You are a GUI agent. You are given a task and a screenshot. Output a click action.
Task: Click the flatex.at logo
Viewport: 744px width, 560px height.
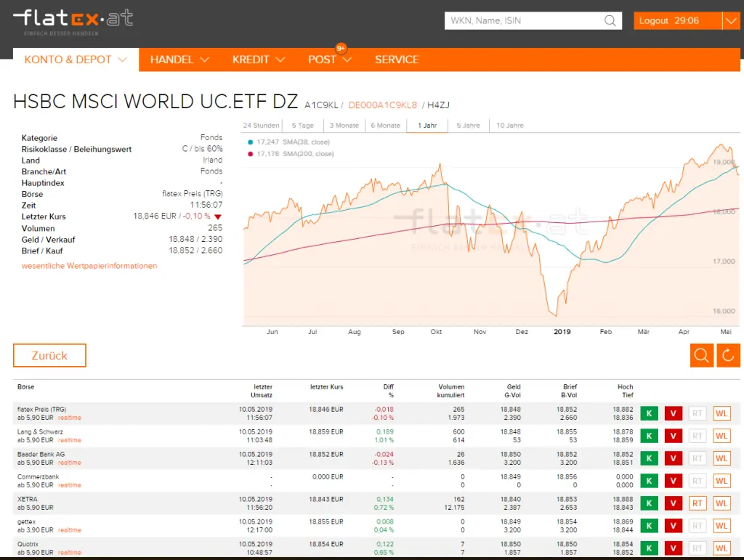pyautogui.click(x=73, y=22)
